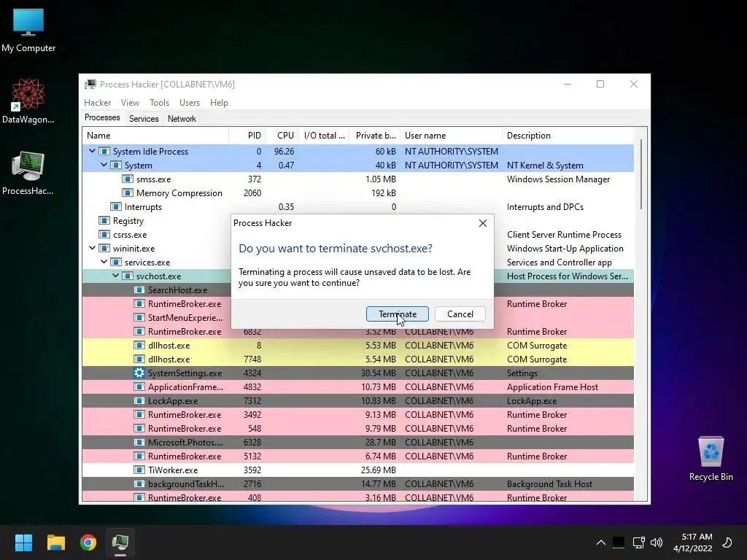Click the SystemSettings.exe gear icon
Image resolution: width=747 pixels, height=560 pixels.
139,373
